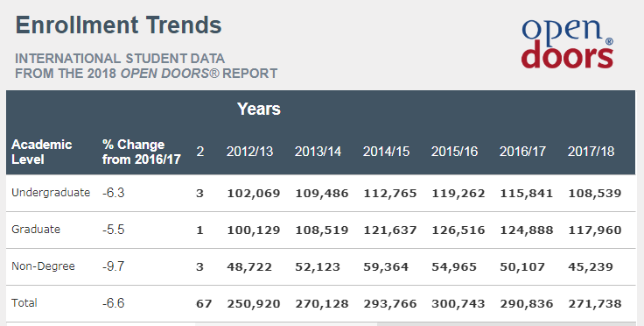644x326 pixels.
Task: Select the 2015/16 year column header
Action: coord(454,152)
